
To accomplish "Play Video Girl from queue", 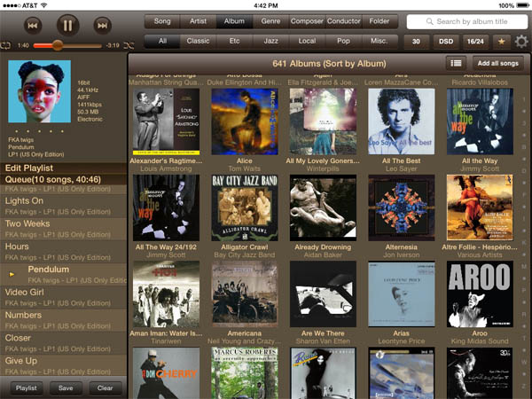I will pos(64,298).
